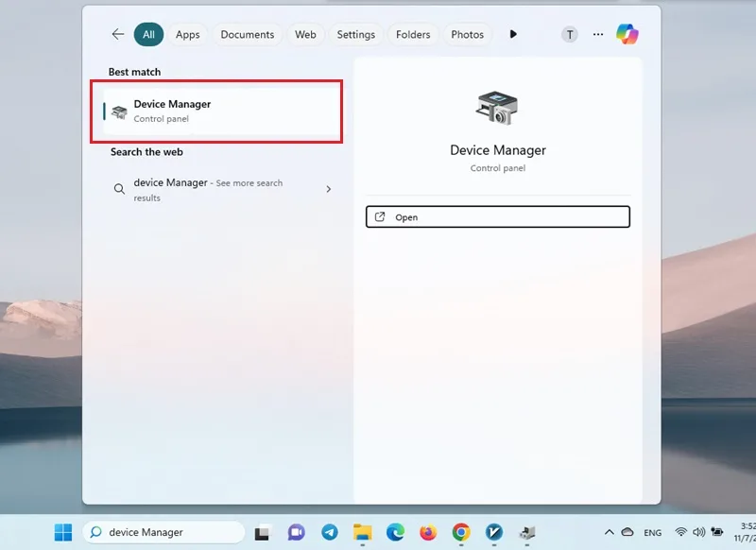Click the large Device Manager preview icon

pyautogui.click(x=497, y=108)
